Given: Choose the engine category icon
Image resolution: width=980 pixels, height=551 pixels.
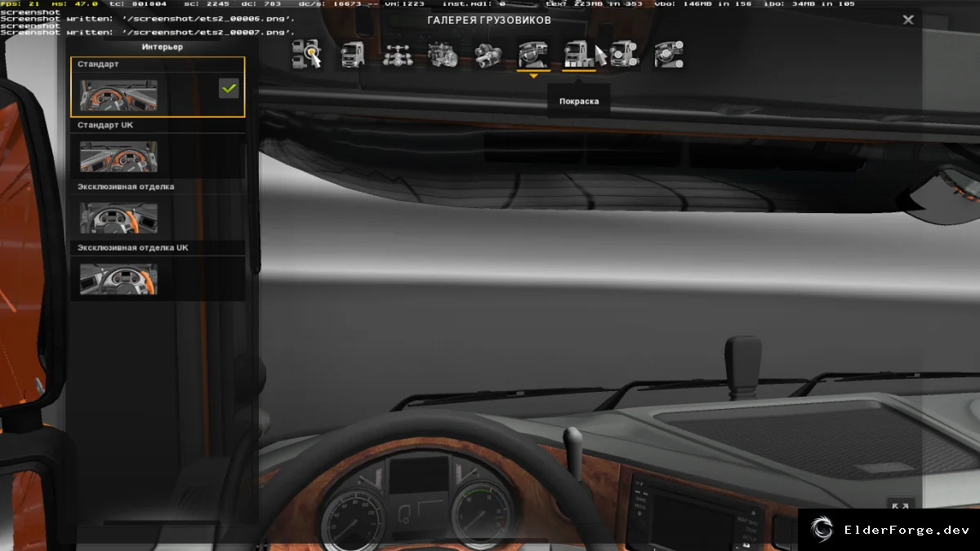Looking at the screenshot, I should [443, 55].
